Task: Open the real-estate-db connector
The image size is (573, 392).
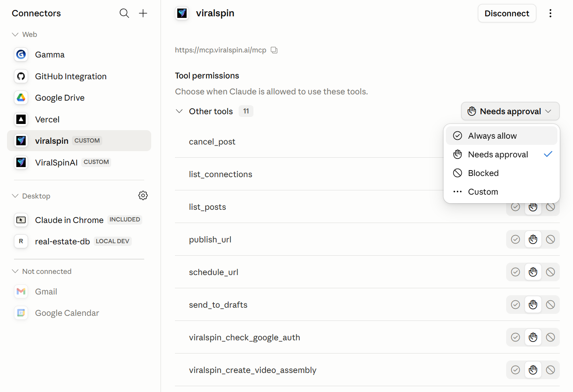Action: tap(79, 241)
